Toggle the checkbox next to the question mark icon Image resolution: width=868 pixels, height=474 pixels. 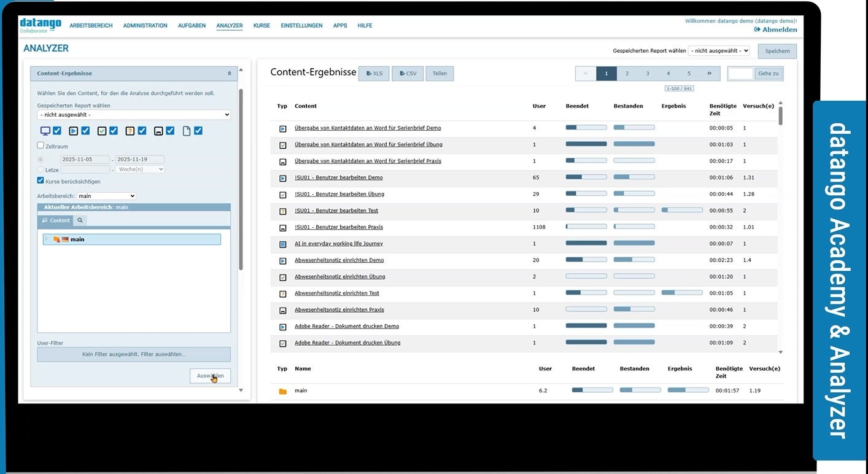(142, 131)
